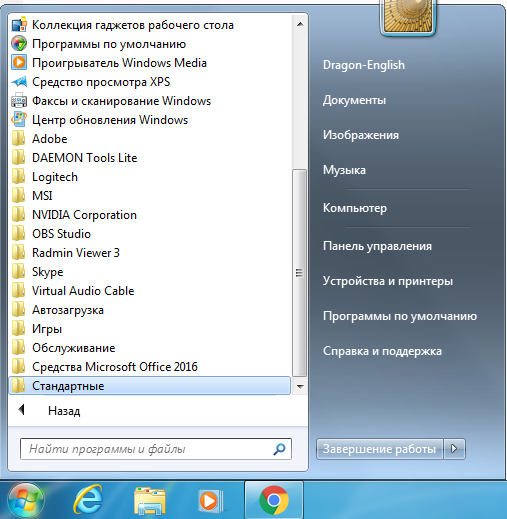Screen dimensions: 507x519
Task: Open the Windows Update center icon
Action: coord(19,120)
